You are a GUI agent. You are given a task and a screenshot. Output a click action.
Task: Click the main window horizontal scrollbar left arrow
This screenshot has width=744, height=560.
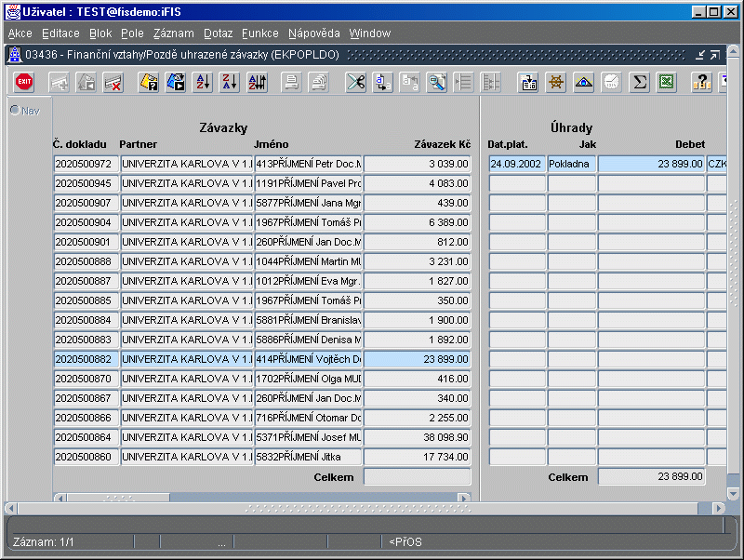point(11,508)
